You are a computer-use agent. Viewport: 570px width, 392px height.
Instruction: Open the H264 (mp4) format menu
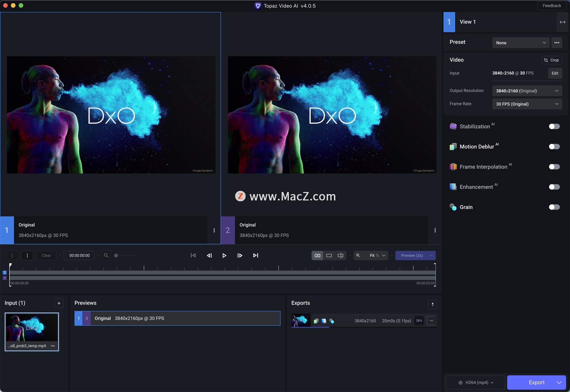476,383
